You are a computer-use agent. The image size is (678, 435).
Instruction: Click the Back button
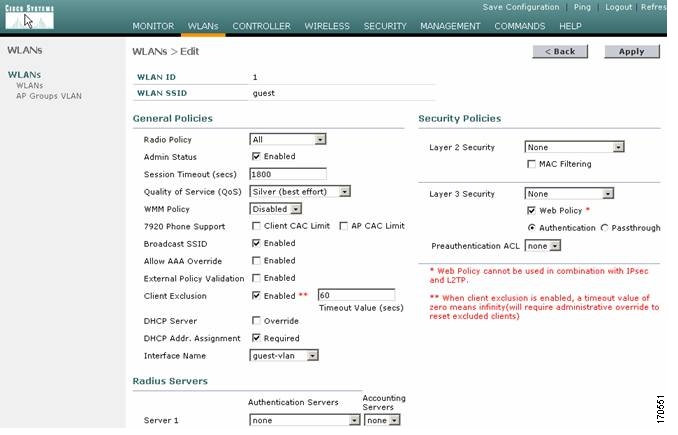pos(559,51)
